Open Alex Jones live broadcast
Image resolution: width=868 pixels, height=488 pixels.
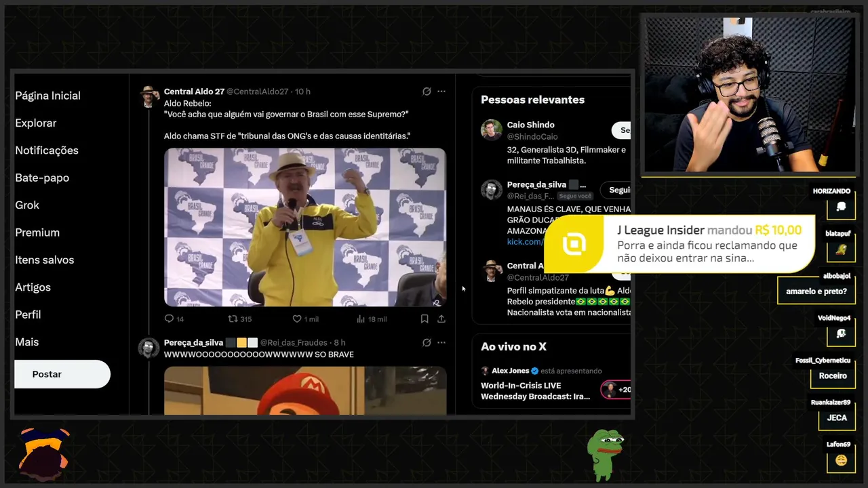tap(536, 391)
